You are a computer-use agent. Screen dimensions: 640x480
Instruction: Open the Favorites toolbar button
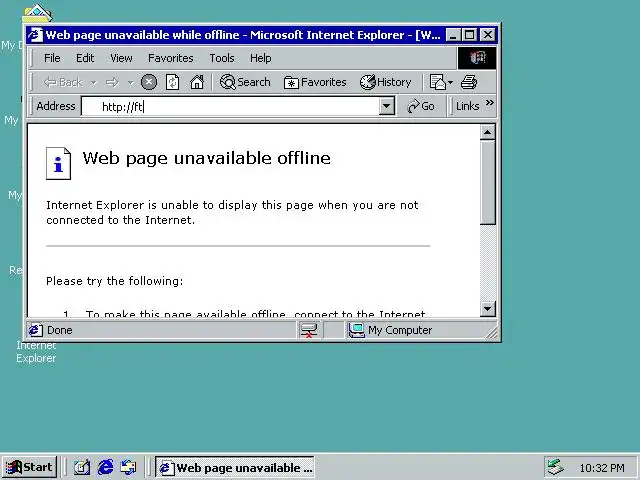pyautogui.click(x=315, y=82)
